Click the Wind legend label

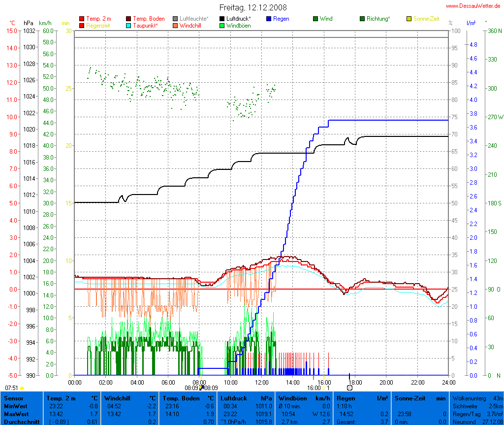(x=326, y=19)
